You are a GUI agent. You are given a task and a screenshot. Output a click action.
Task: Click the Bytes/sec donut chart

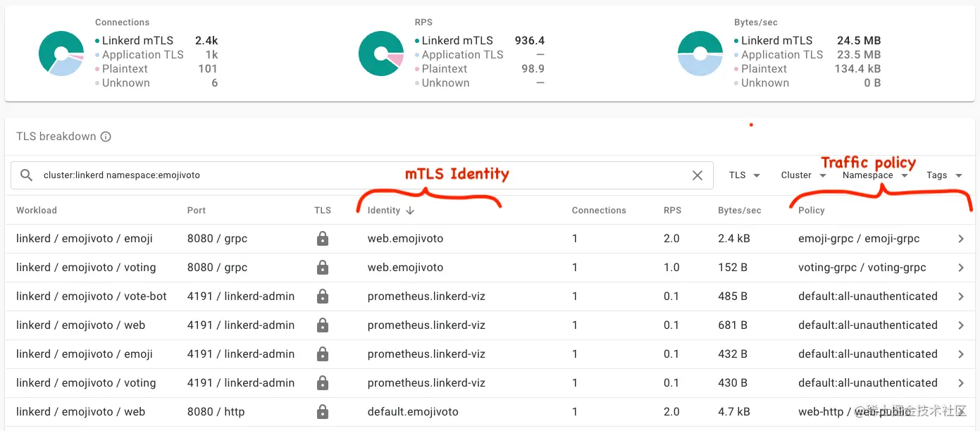700,54
